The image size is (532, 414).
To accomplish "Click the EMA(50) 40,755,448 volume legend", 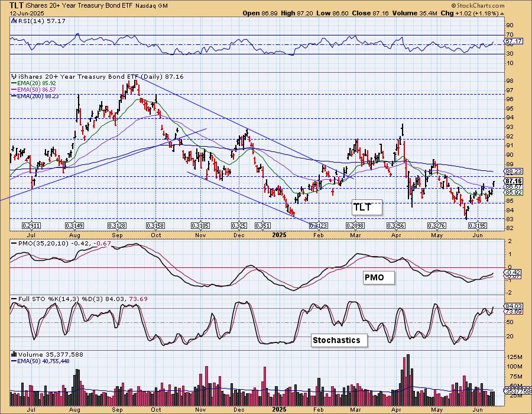I will (x=43, y=361).
